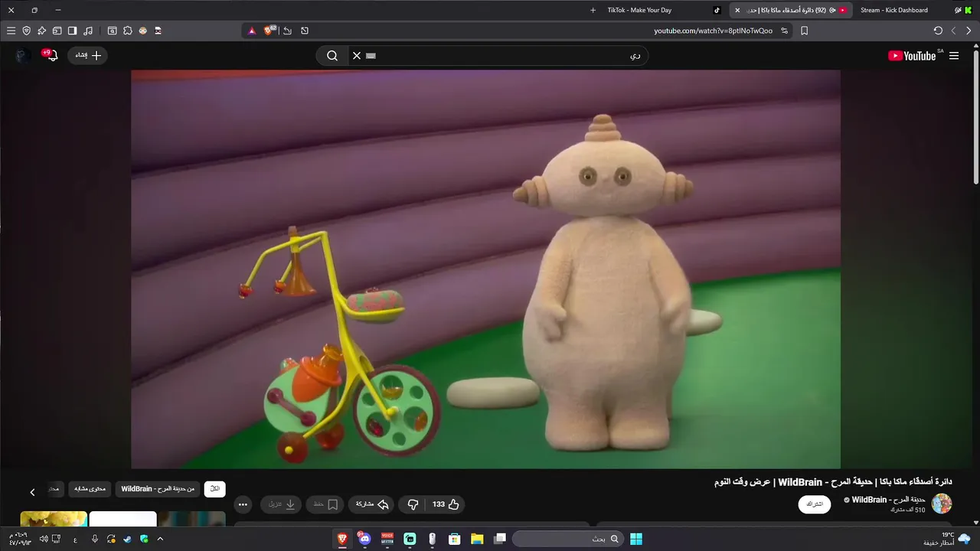Image resolution: width=980 pixels, height=551 pixels.
Task: Open site settings tune icon in address bar
Action: 784,31
